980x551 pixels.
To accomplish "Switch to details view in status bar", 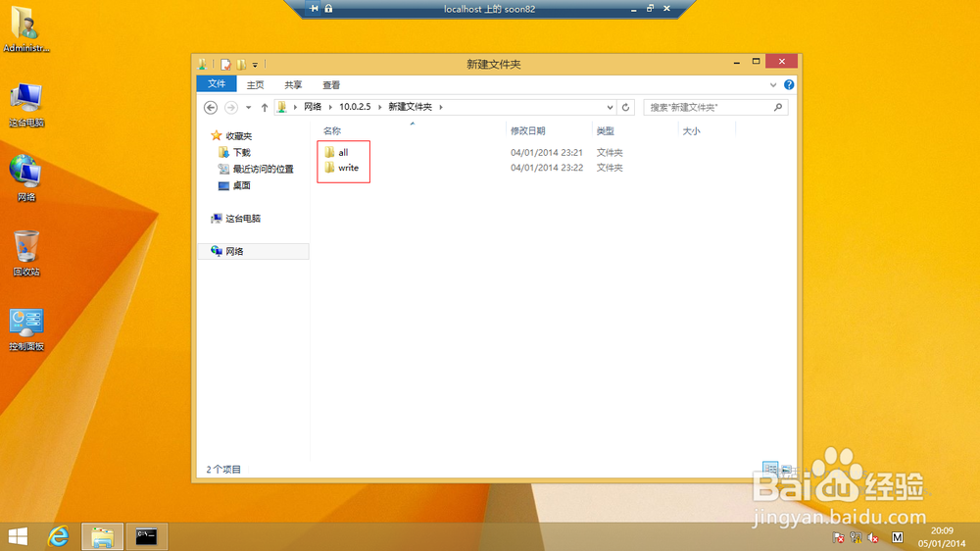I will 770,469.
